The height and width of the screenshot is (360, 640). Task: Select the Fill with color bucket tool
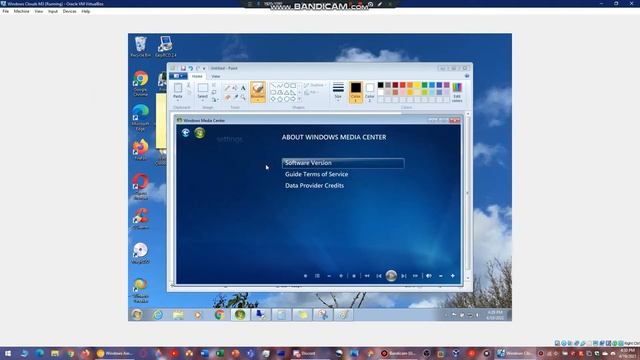235,88
